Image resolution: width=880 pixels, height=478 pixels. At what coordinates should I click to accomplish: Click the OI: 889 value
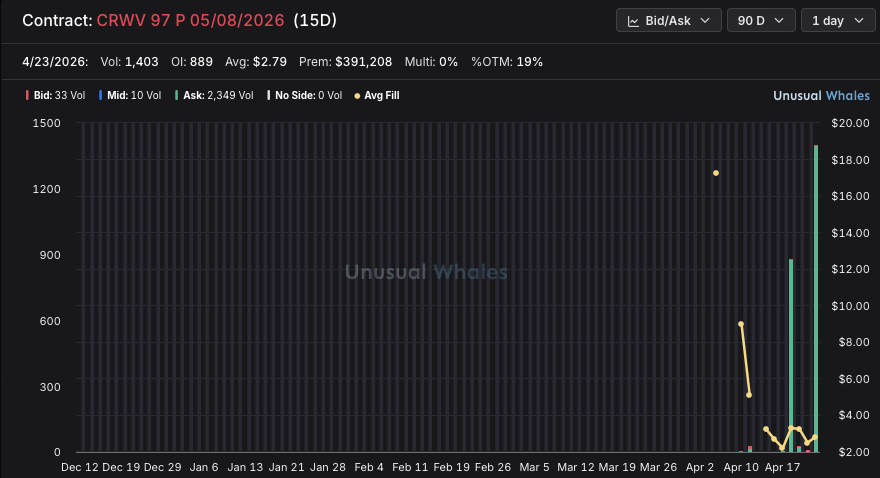tap(192, 62)
